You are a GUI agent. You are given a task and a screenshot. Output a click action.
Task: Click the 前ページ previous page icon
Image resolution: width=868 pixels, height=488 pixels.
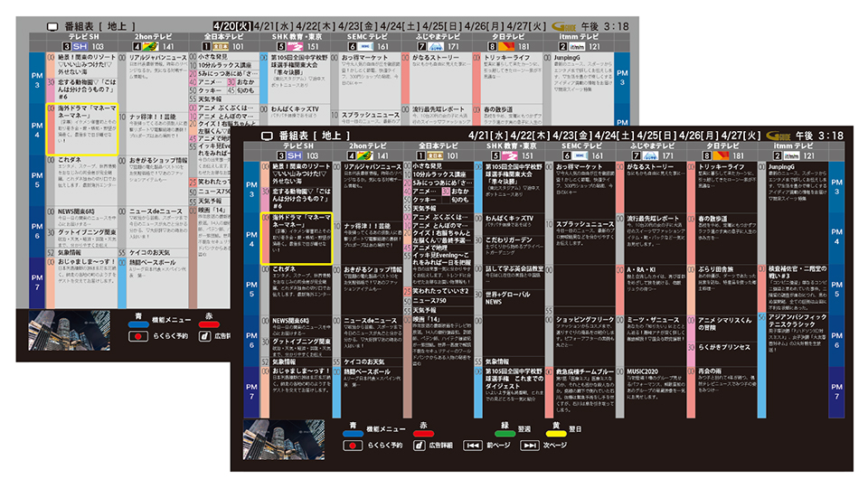click(472, 446)
